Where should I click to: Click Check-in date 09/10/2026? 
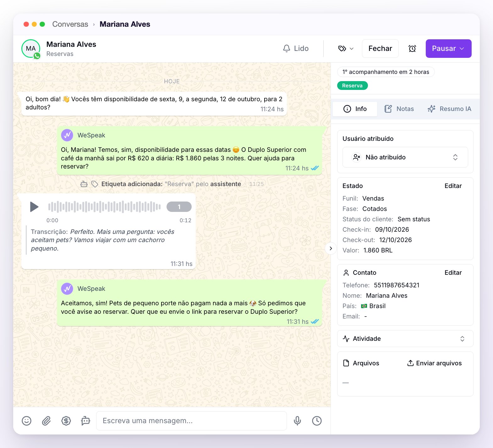[392, 230]
